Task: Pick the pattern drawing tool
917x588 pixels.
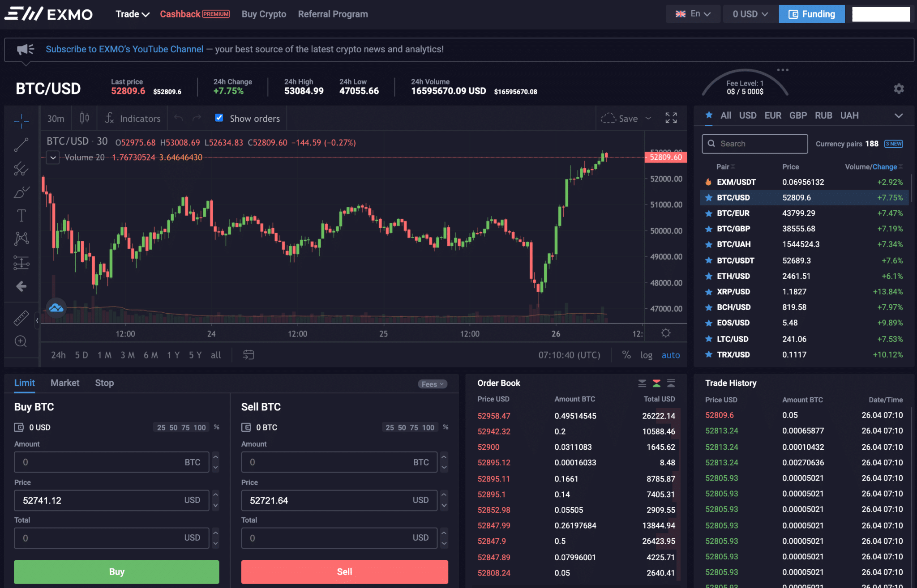Action: [x=21, y=239]
